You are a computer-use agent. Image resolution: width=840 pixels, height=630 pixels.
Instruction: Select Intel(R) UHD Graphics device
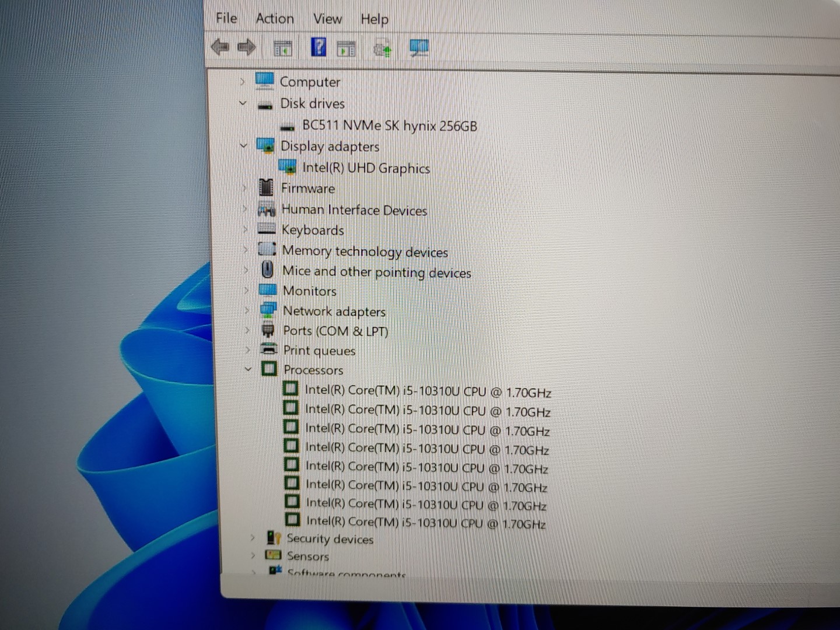(x=366, y=168)
